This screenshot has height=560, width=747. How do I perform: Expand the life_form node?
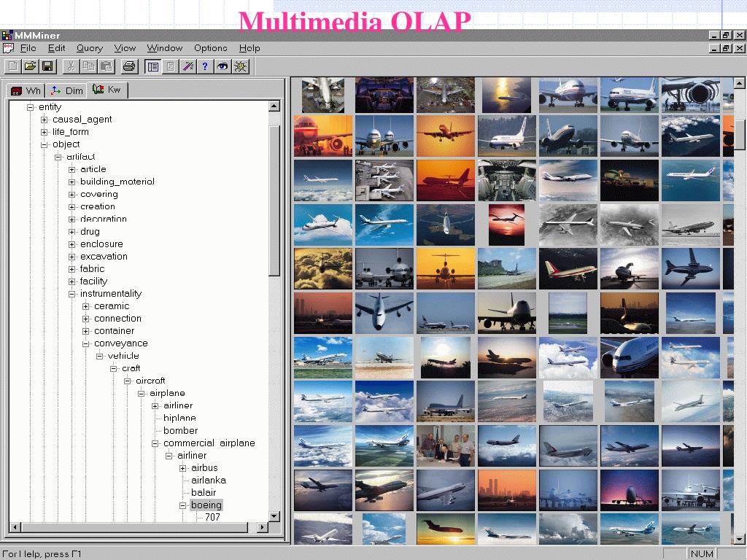click(44, 132)
